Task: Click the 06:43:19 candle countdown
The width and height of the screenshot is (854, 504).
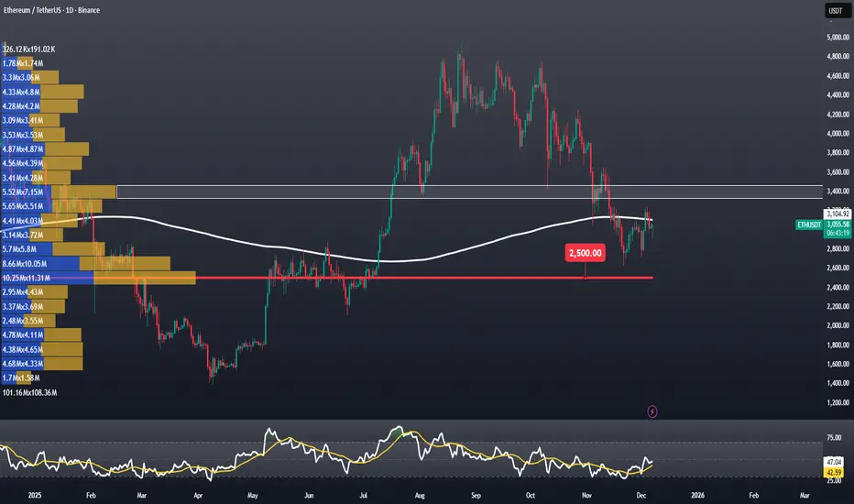Action: coord(838,233)
